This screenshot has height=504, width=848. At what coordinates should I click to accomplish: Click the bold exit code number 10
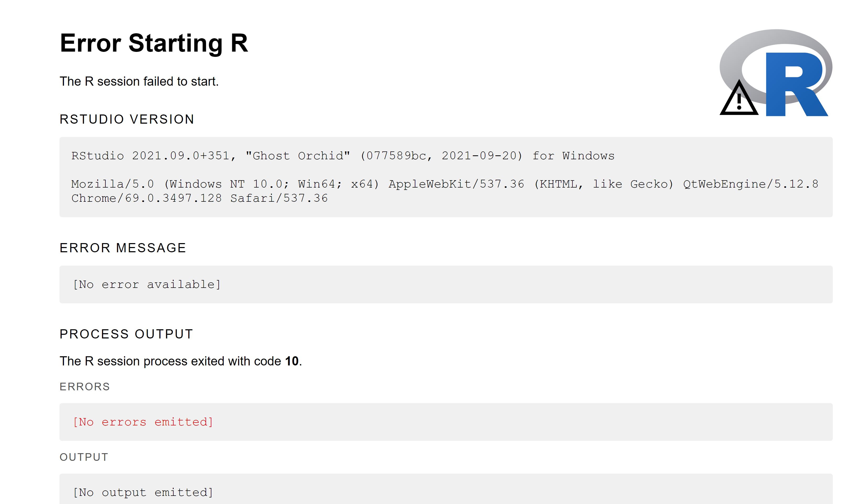tap(292, 361)
